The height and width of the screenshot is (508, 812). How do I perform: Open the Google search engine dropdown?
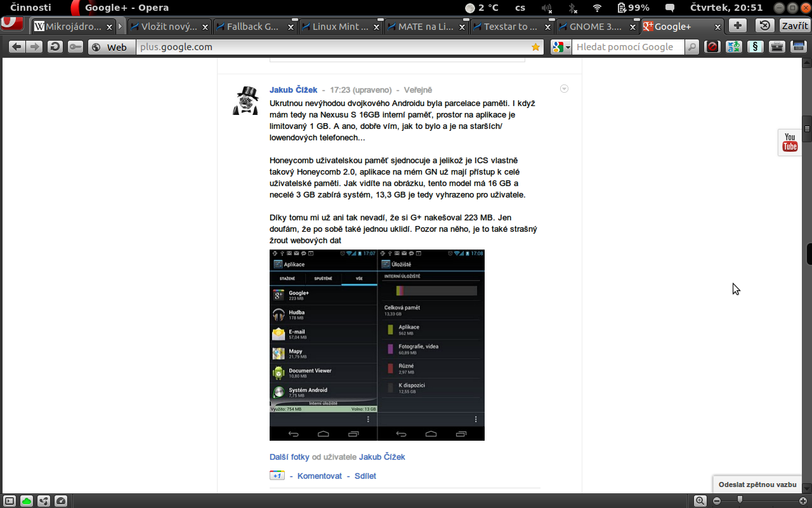(x=561, y=47)
